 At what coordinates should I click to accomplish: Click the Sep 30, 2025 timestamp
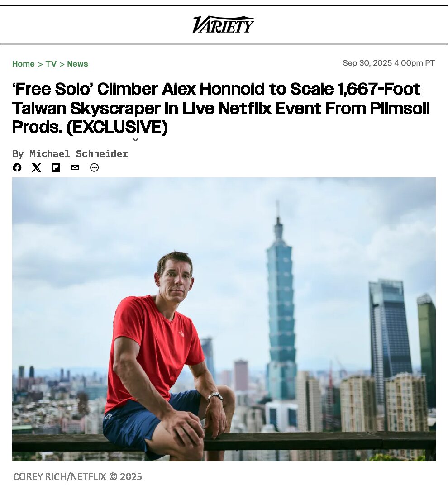(388, 63)
